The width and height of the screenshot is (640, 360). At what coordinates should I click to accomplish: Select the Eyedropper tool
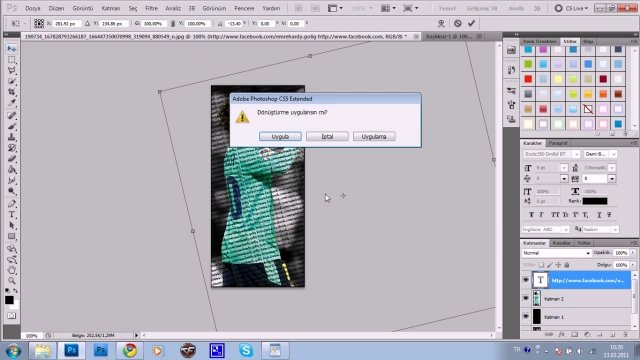[11, 103]
